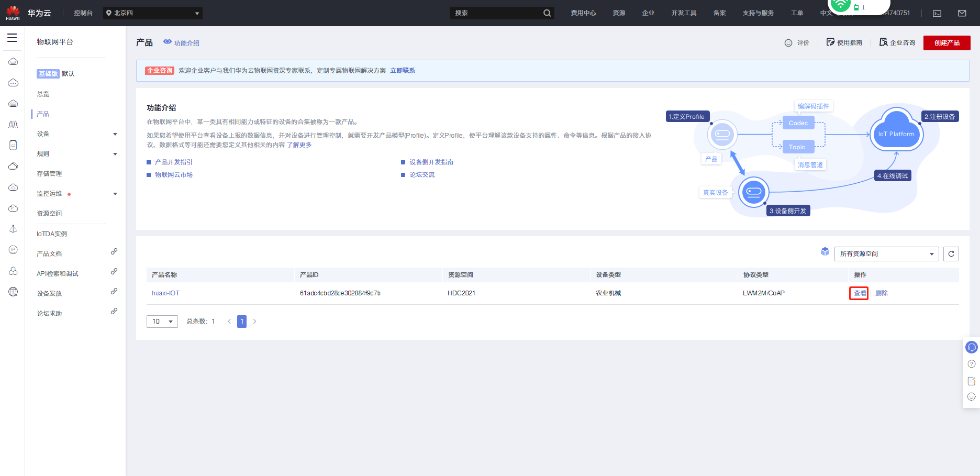Open the circled IP icon in left rail
The image size is (980, 476).
[13, 250]
